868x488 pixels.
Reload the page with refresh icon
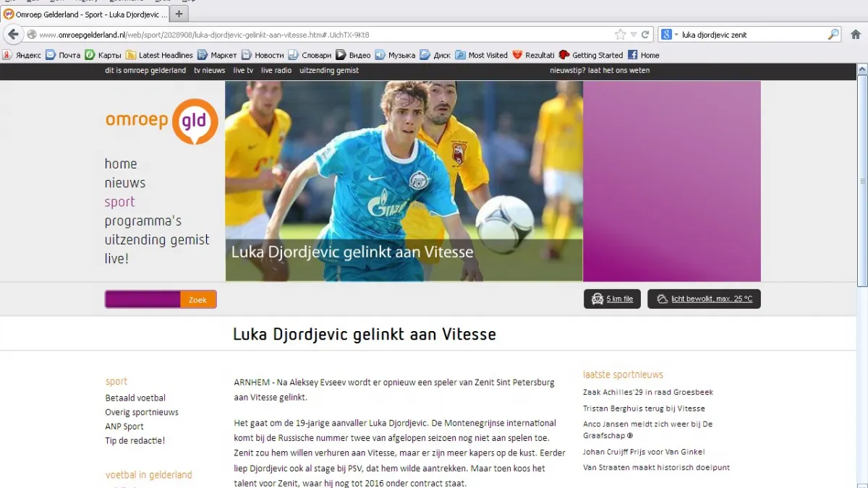click(x=644, y=35)
